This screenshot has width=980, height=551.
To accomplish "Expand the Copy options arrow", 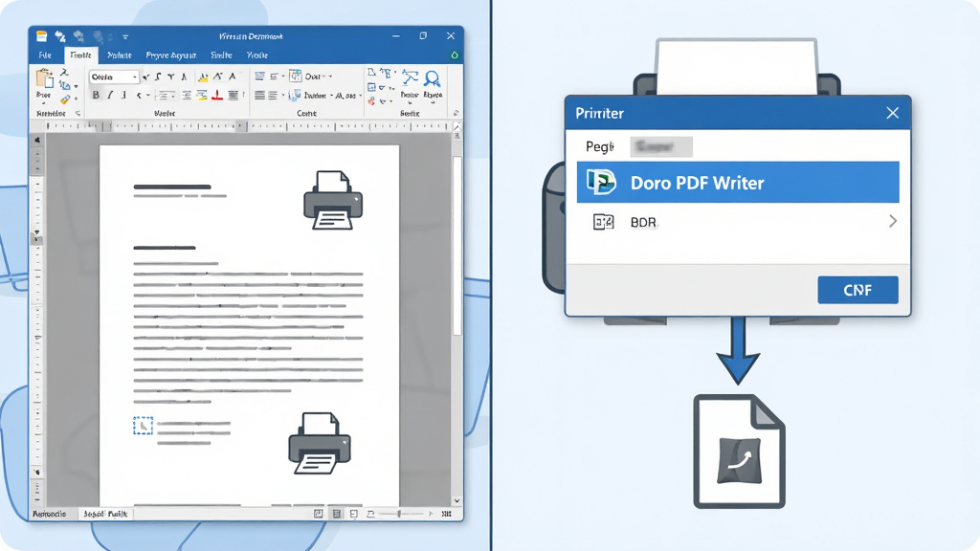I will coord(76,86).
